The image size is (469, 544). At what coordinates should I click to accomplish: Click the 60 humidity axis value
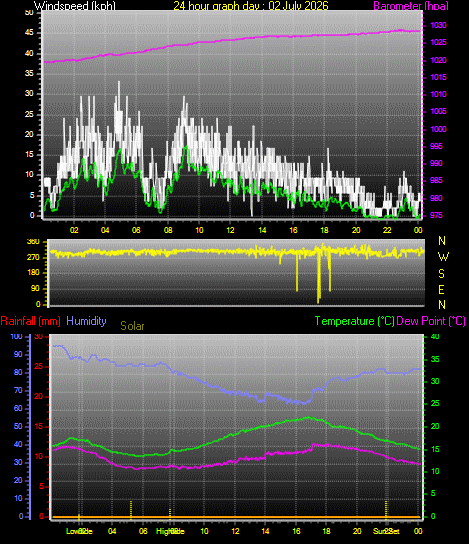click(x=18, y=408)
